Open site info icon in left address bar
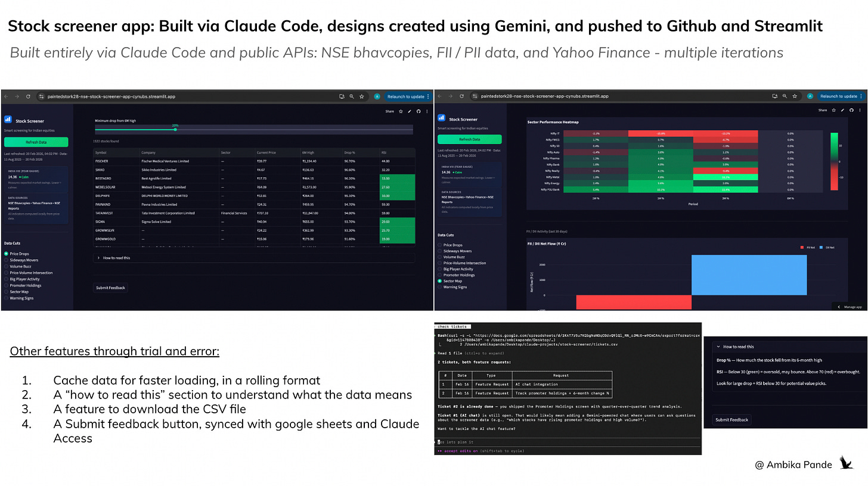Image resolution: width=868 pixels, height=486 pixels. (x=41, y=96)
